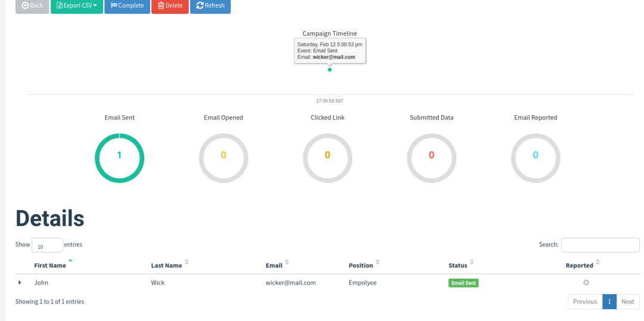Click the not-reported icon for John
This screenshot has width=644, height=321.
[586, 282]
